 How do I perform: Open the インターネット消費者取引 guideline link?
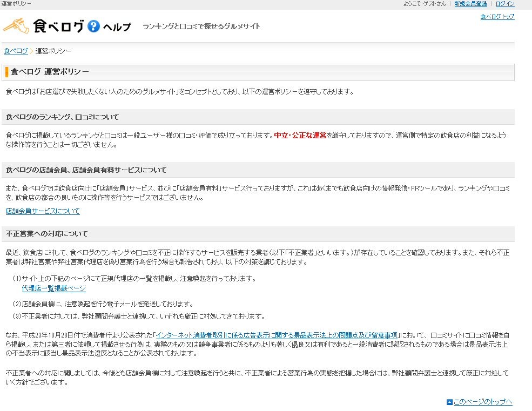pos(277,335)
